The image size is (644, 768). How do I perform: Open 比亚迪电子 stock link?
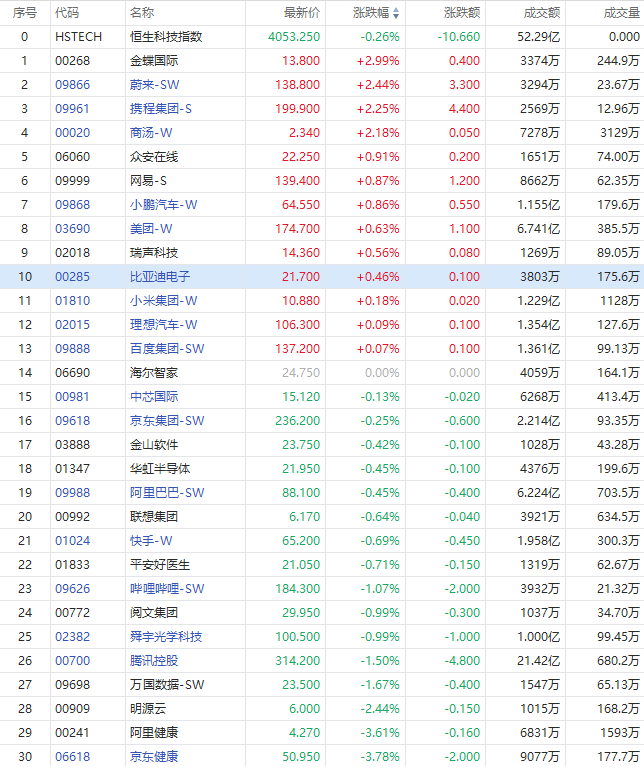pos(160,277)
